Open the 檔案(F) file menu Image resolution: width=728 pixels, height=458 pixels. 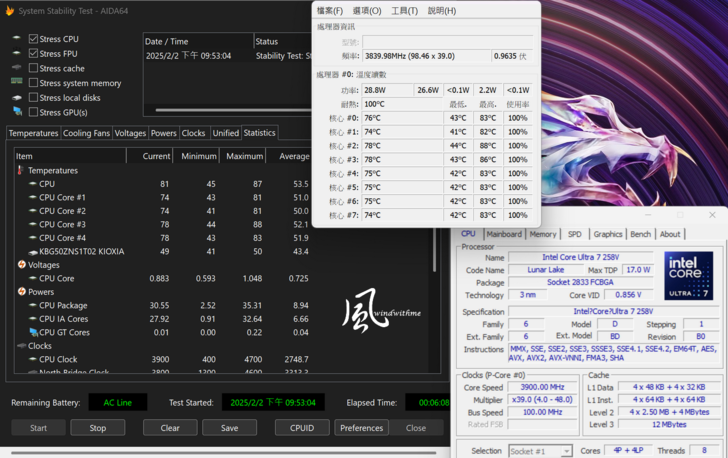(x=330, y=11)
